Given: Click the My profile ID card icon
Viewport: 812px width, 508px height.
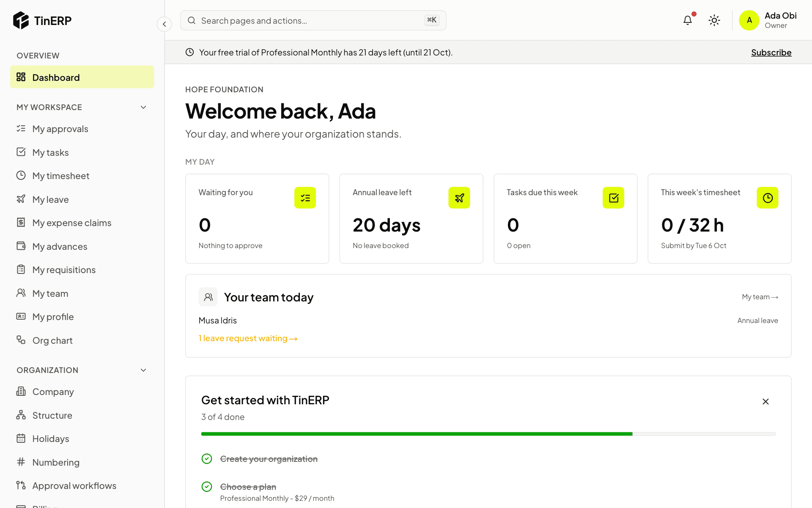Looking at the screenshot, I should tap(21, 316).
